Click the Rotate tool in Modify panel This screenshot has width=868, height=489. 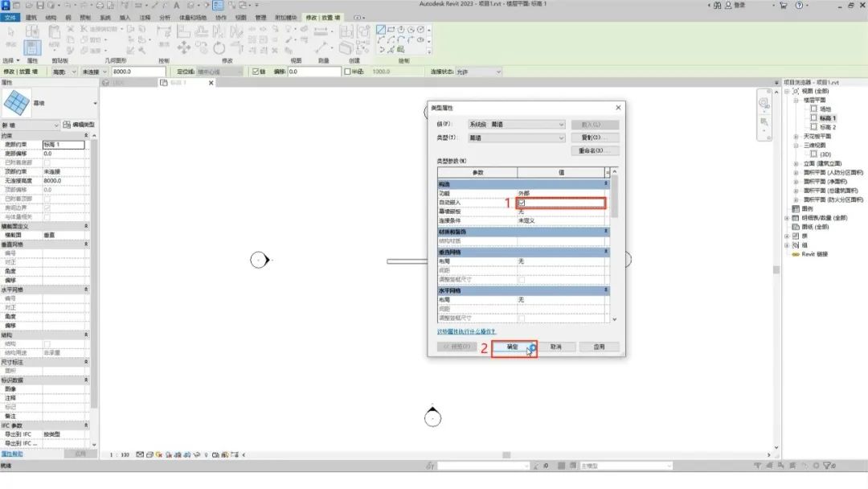coord(219,48)
